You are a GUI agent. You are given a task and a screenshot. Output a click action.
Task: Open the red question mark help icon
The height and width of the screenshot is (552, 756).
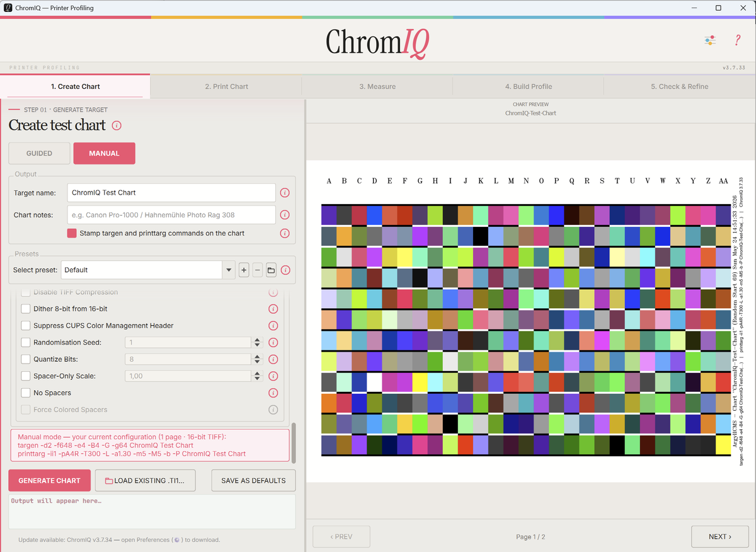coord(737,40)
